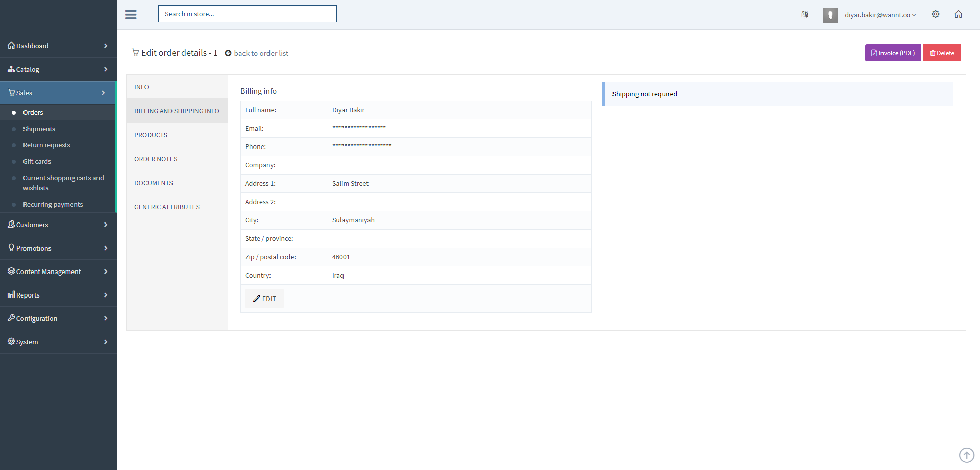
Task: Click the scroll-to-top arrow icon
Action: pos(966,455)
